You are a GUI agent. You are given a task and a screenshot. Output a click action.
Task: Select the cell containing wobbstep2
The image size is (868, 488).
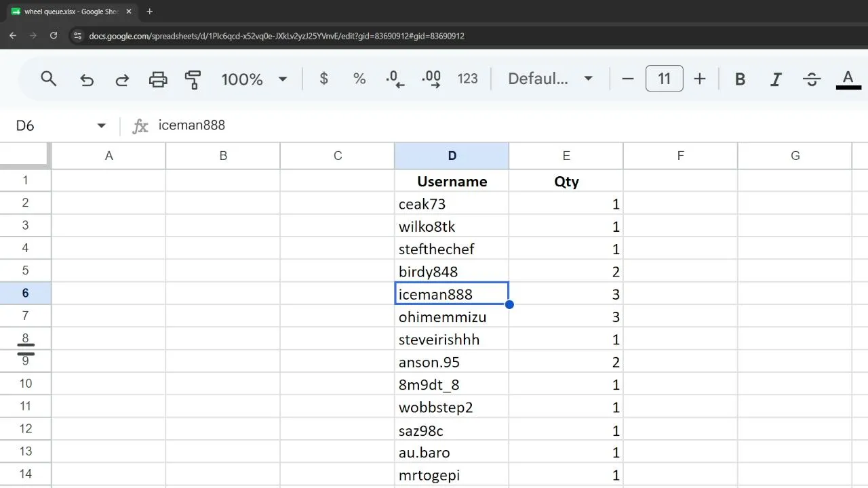click(x=452, y=407)
